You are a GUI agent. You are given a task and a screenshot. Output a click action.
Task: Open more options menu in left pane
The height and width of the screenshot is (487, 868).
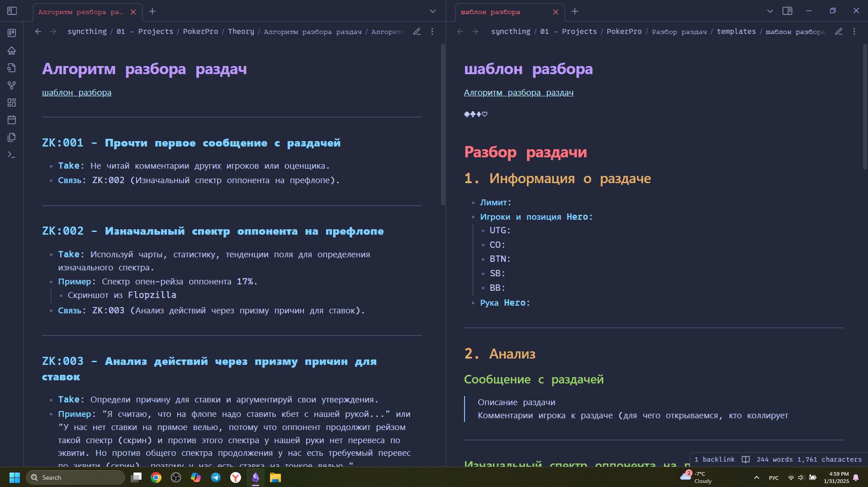click(432, 32)
